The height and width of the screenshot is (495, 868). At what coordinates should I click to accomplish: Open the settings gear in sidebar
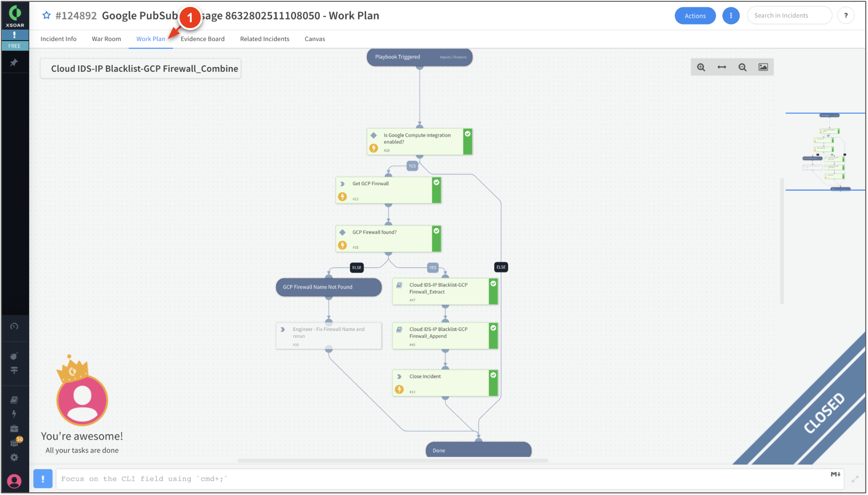point(14,458)
